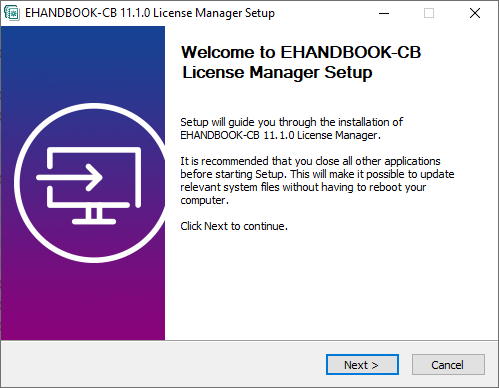Viewport: 499px width, 388px height.
Task: Click the Next > button
Action: 362,365
